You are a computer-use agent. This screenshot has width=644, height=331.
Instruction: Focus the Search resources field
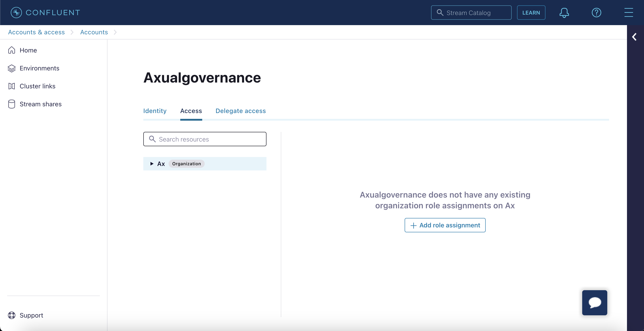pos(205,139)
